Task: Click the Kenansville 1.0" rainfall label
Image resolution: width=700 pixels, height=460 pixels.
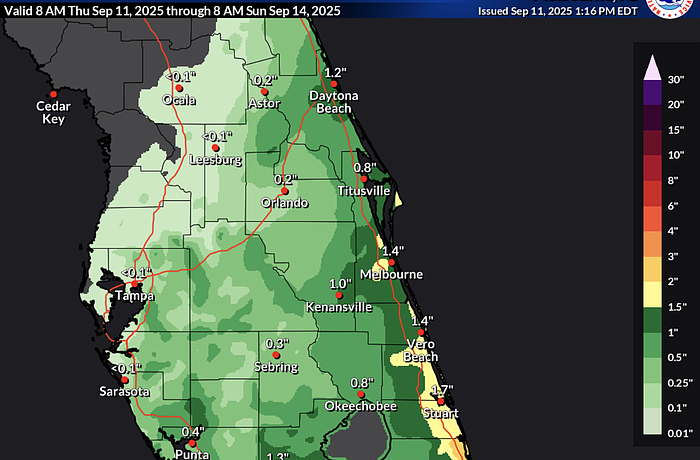Action: [x=341, y=283]
